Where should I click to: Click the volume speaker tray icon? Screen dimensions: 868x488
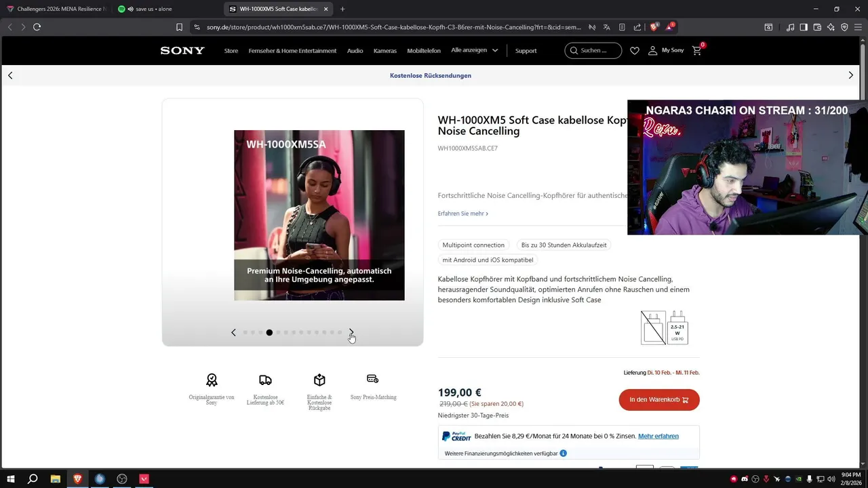[831, 479]
